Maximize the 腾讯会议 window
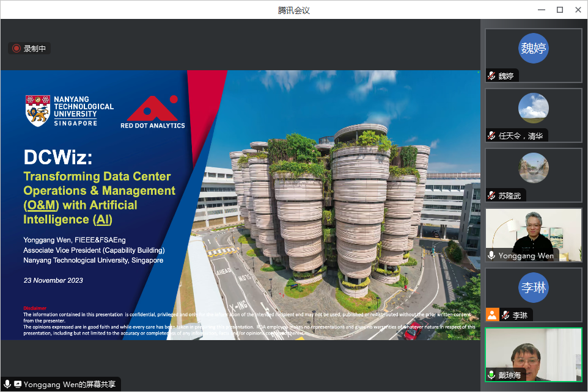 560,10
